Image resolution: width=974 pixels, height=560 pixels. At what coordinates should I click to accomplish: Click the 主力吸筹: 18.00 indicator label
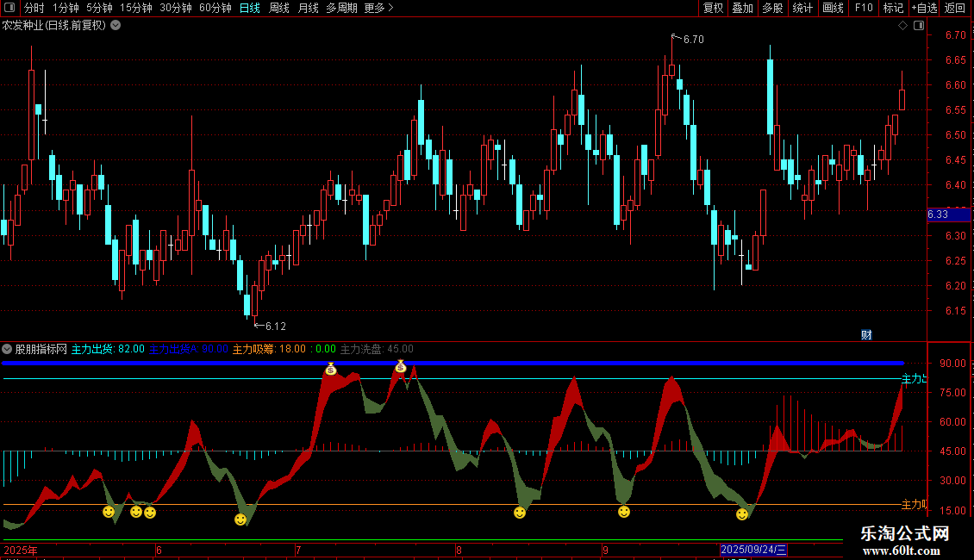coord(270,350)
